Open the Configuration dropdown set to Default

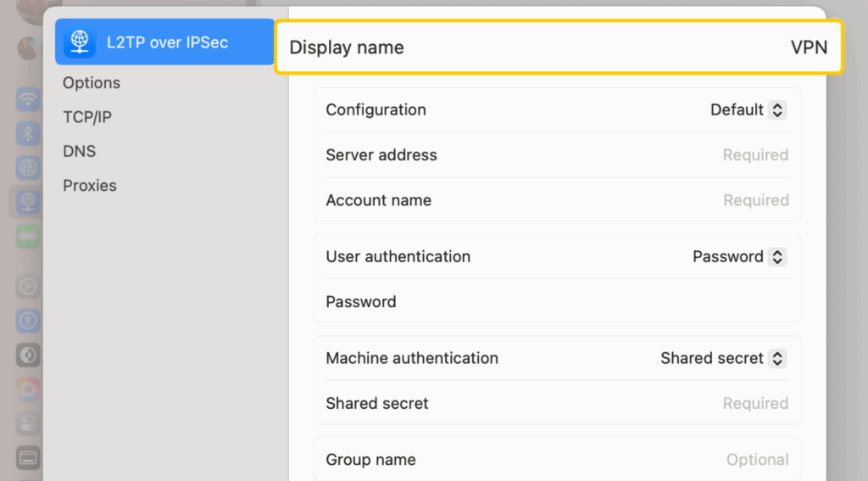tap(748, 110)
